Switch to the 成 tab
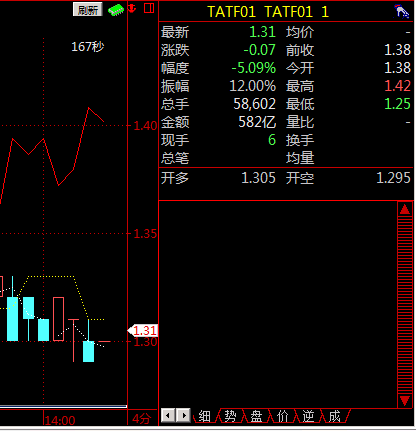The image size is (416, 431). point(334,416)
